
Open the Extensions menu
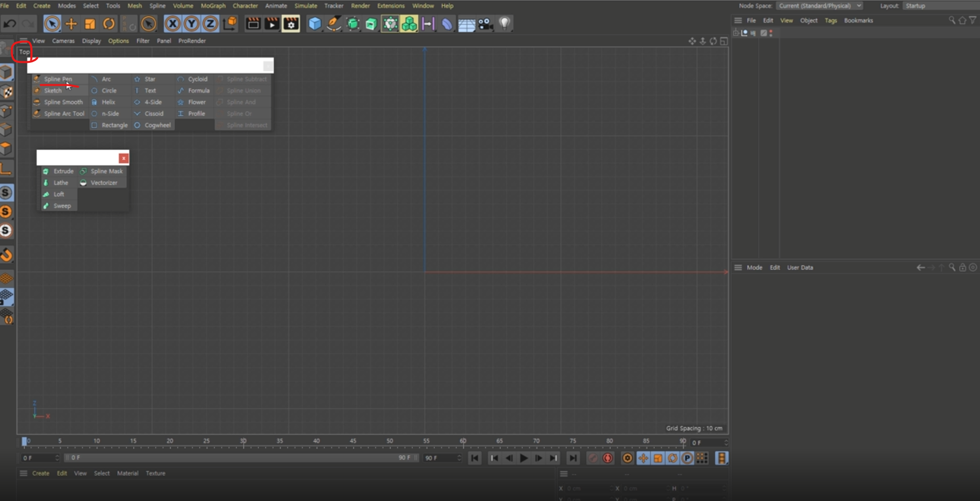coord(391,6)
